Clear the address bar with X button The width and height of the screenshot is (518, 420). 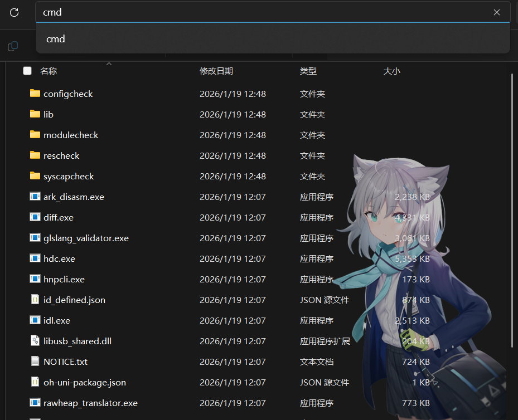[x=496, y=12]
